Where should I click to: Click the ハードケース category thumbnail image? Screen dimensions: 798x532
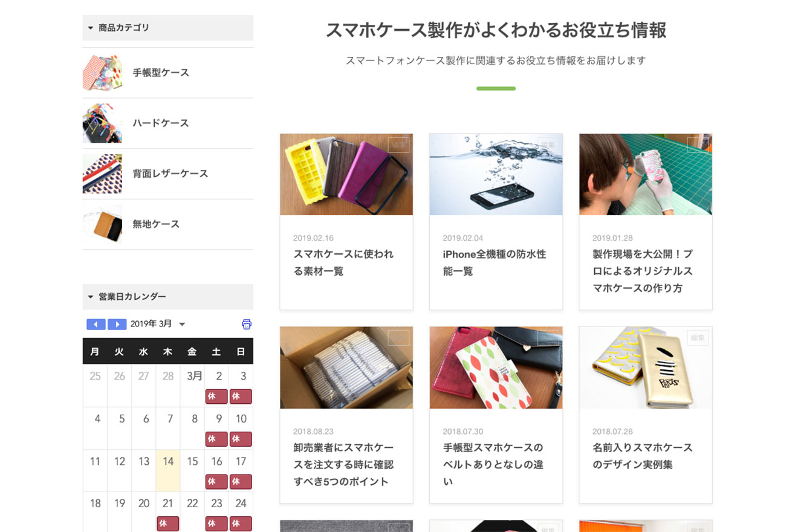[x=102, y=123]
